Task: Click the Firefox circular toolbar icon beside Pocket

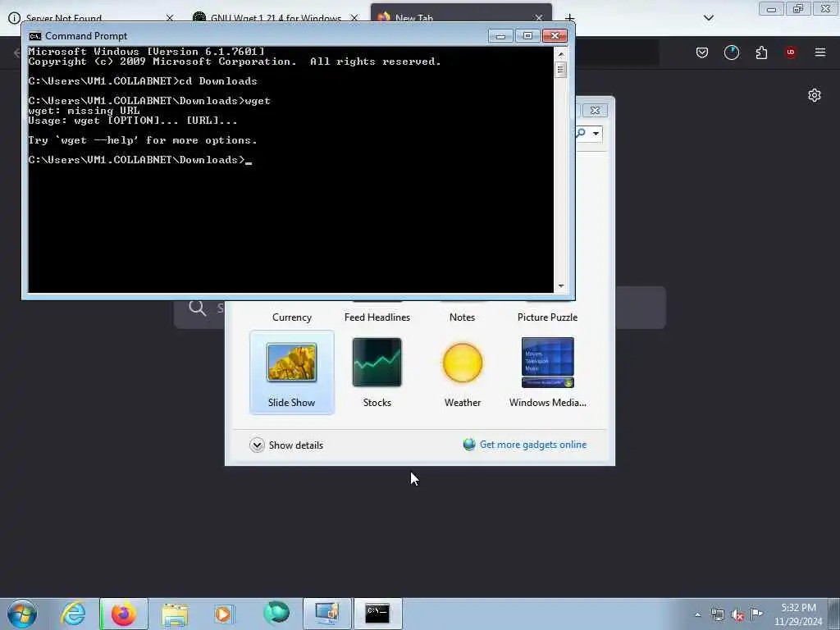Action: [731, 52]
